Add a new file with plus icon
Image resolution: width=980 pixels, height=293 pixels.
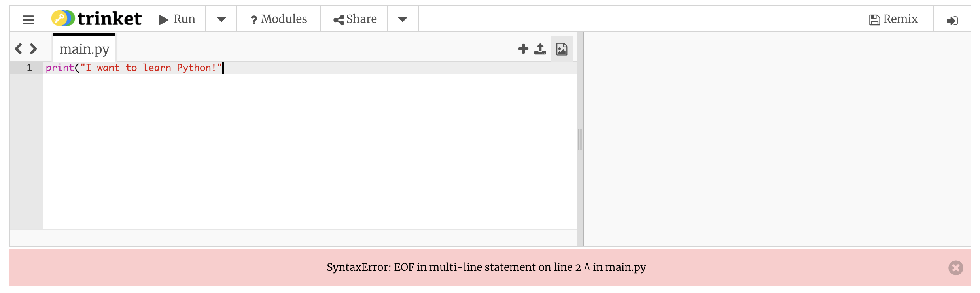pyautogui.click(x=523, y=49)
